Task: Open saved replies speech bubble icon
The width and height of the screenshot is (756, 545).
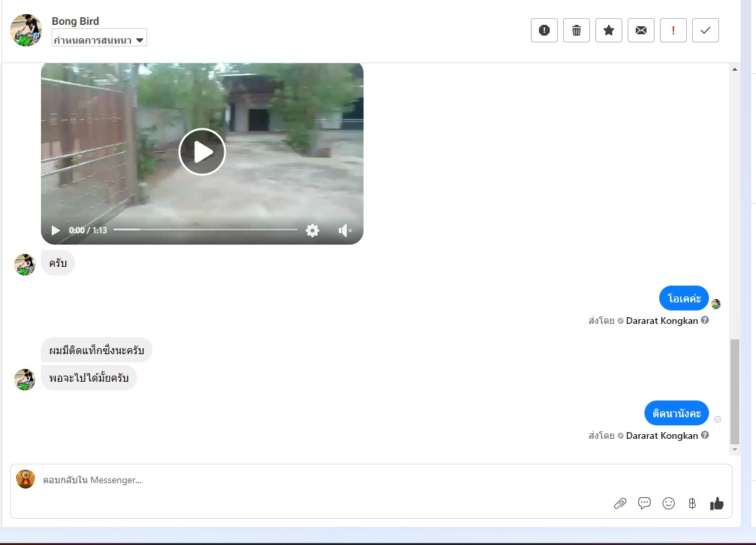Action: click(x=644, y=503)
